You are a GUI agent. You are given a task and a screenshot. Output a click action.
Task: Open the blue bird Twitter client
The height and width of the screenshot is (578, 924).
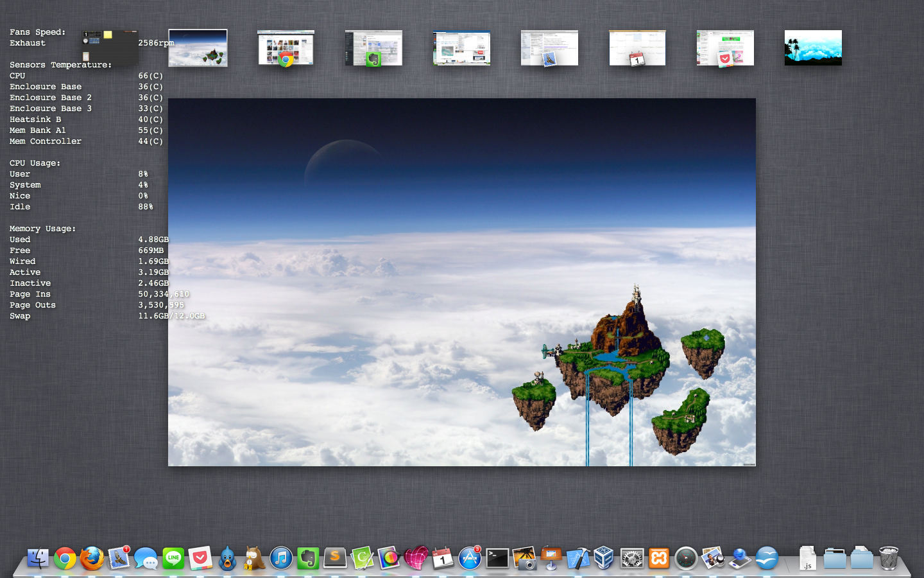227,558
